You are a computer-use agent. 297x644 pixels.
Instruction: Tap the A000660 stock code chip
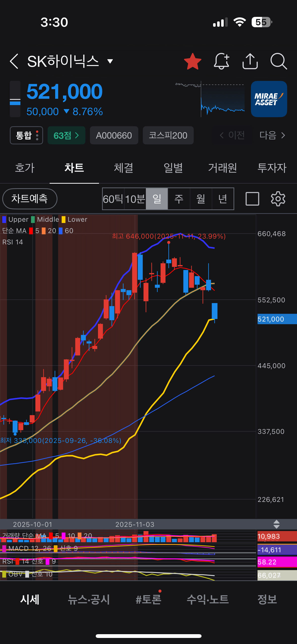coord(114,135)
